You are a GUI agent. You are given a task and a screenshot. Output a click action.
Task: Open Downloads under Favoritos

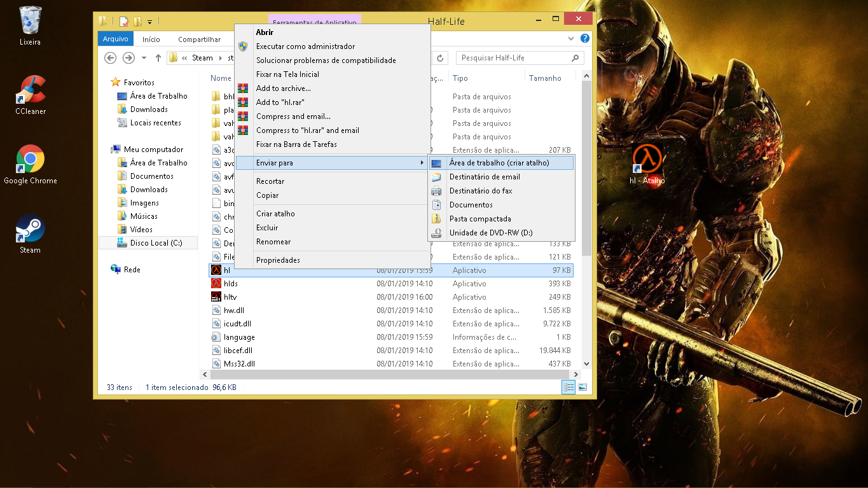click(x=143, y=109)
